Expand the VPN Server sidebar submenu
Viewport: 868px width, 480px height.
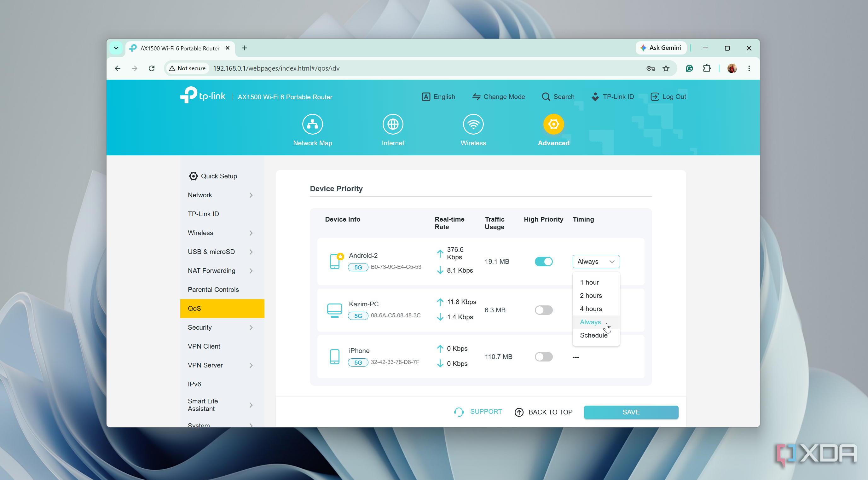[x=251, y=366]
